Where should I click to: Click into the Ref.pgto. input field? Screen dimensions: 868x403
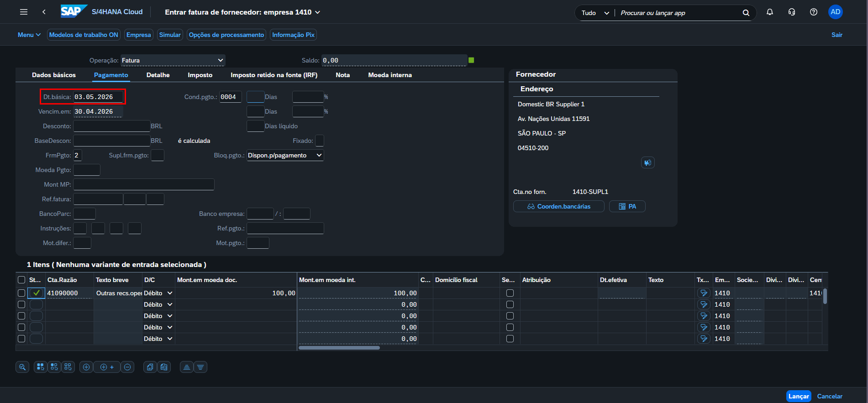[x=285, y=228]
